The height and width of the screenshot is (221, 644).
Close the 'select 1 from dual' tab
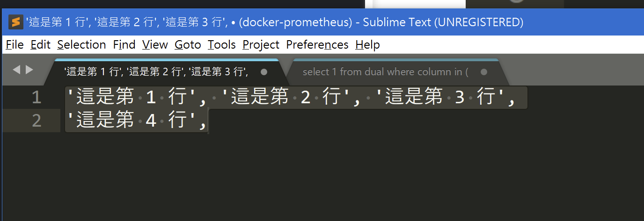(484, 72)
